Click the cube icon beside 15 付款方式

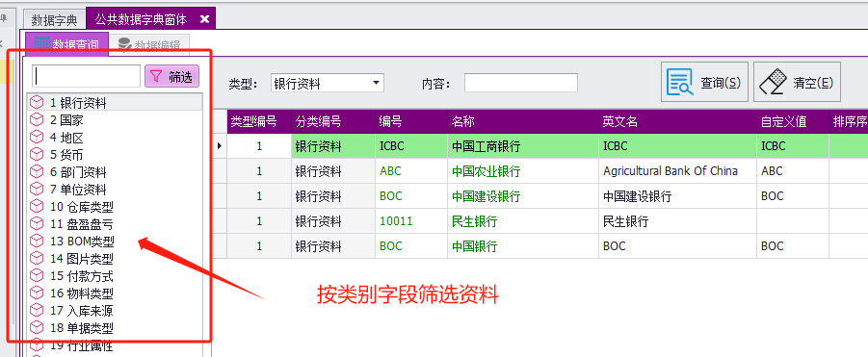tap(37, 276)
